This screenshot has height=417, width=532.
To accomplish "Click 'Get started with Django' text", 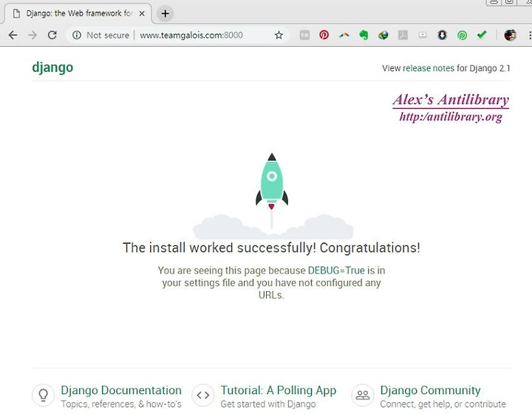I will tap(268, 404).
